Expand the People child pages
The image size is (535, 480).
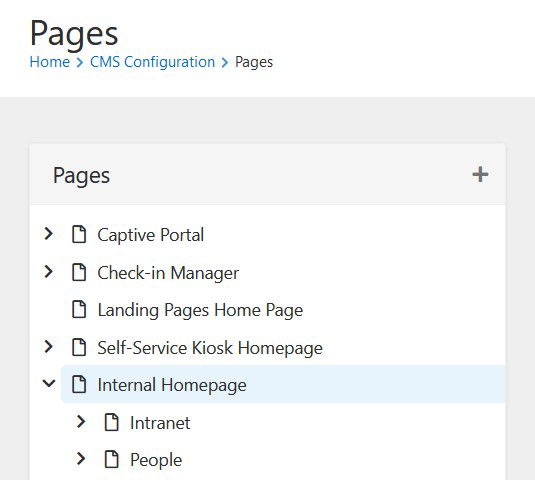[81, 459]
